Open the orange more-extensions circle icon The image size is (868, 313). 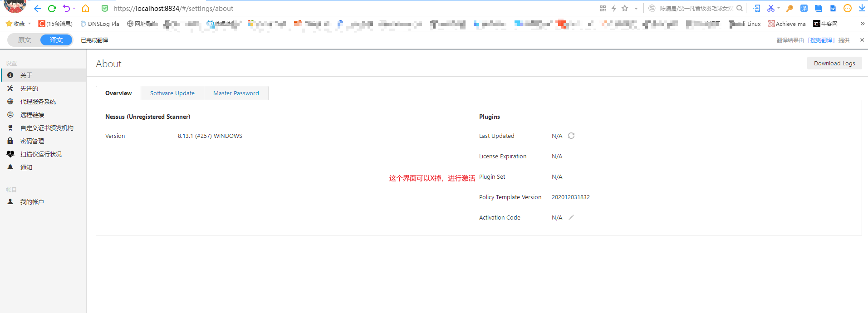[848, 8]
